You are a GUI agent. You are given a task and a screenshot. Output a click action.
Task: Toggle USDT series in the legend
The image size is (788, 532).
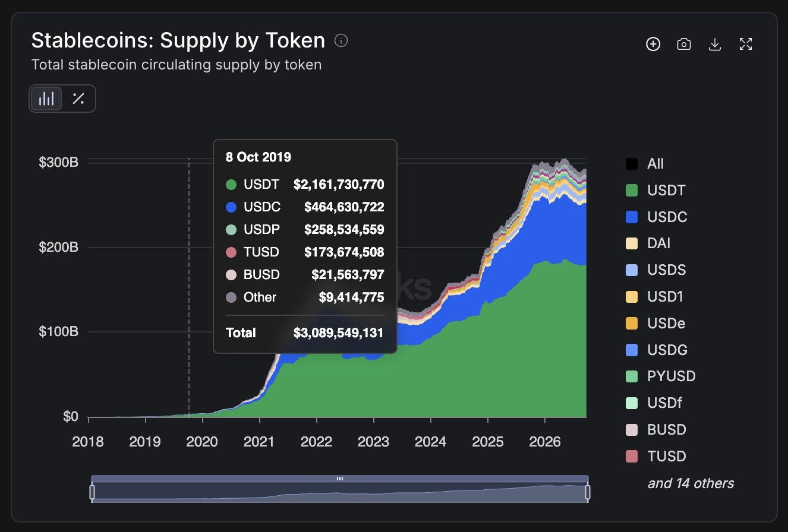655,191
